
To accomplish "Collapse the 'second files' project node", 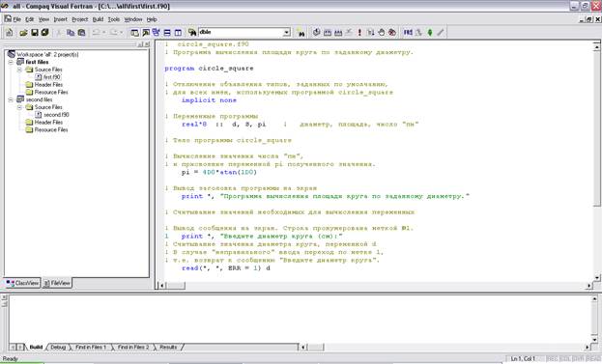I will pos(11,99).
